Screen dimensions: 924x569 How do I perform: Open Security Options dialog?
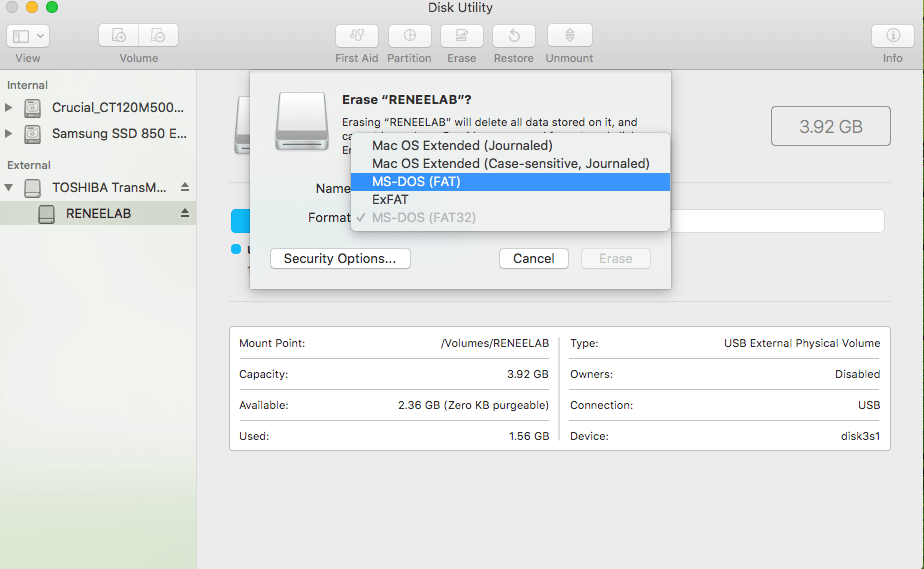340,259
